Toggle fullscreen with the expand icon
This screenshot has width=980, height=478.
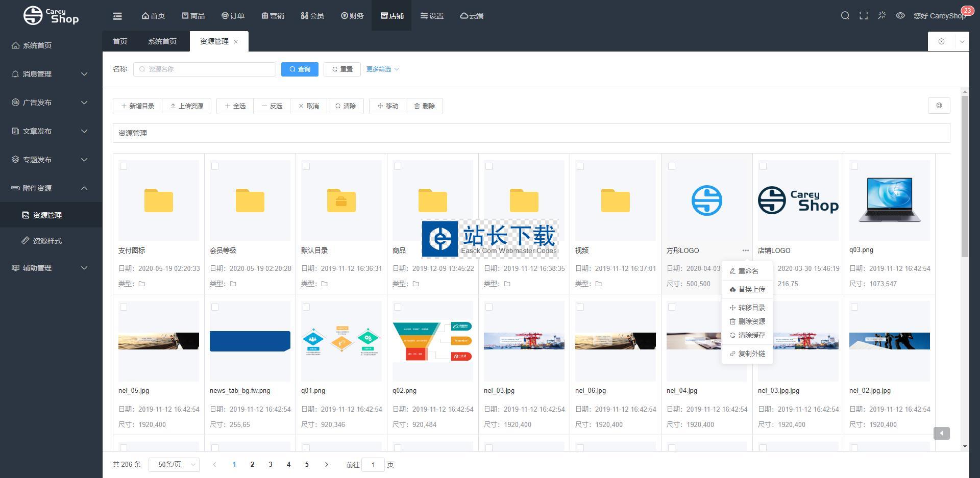(863, 16)
